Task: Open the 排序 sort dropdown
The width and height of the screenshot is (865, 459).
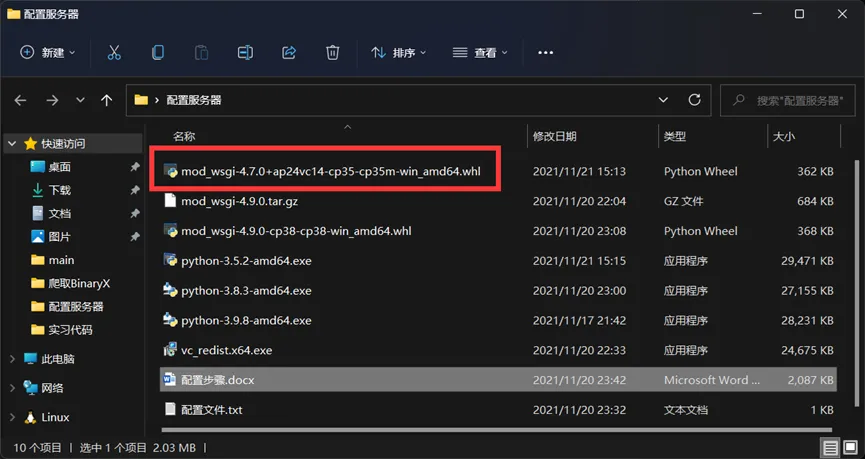Action: pos(398,52)
